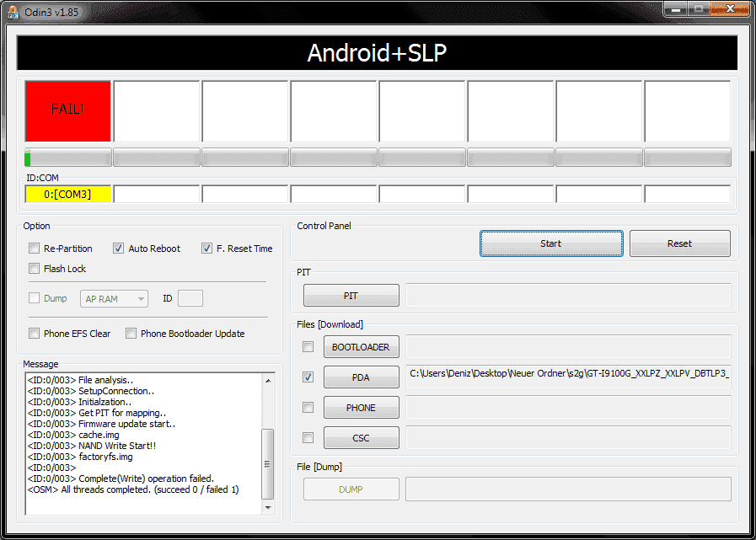Uncheck the Auto Reboot option
The image size is (756, 540).
(118, 249)
